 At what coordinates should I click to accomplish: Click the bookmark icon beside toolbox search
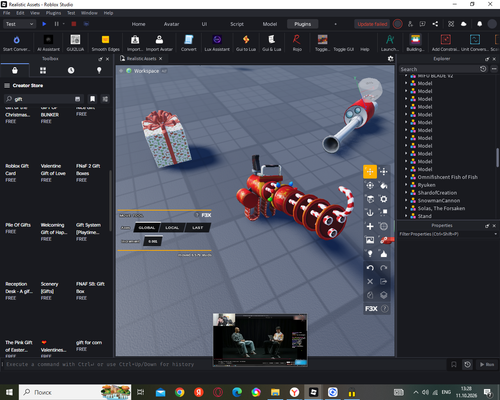tap(92, 99)
